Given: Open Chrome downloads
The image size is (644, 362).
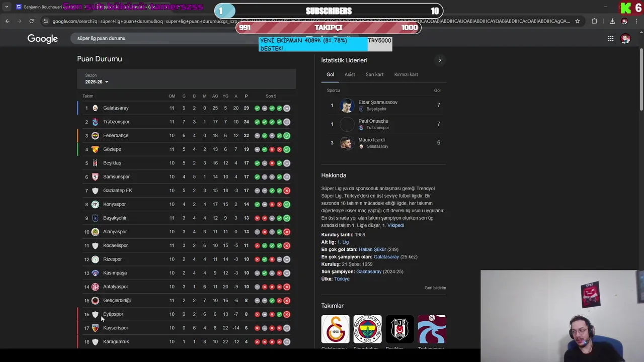Looking at the screenshot, I should [612, 21].
